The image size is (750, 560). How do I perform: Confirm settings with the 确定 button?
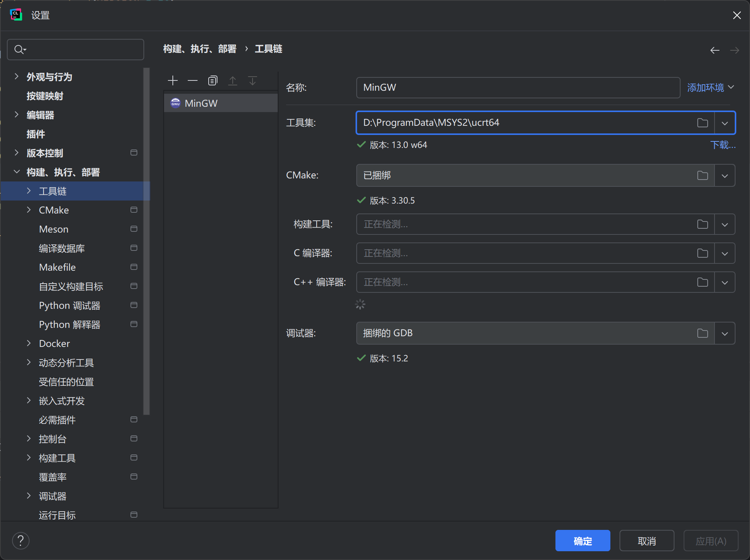pyautogui.click(x=583, y=540)
